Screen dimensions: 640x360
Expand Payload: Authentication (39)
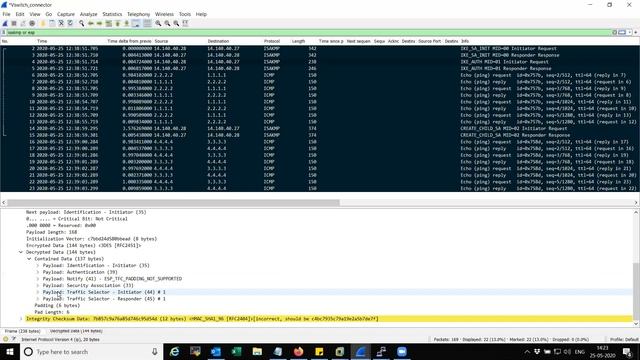click(38, 272)
